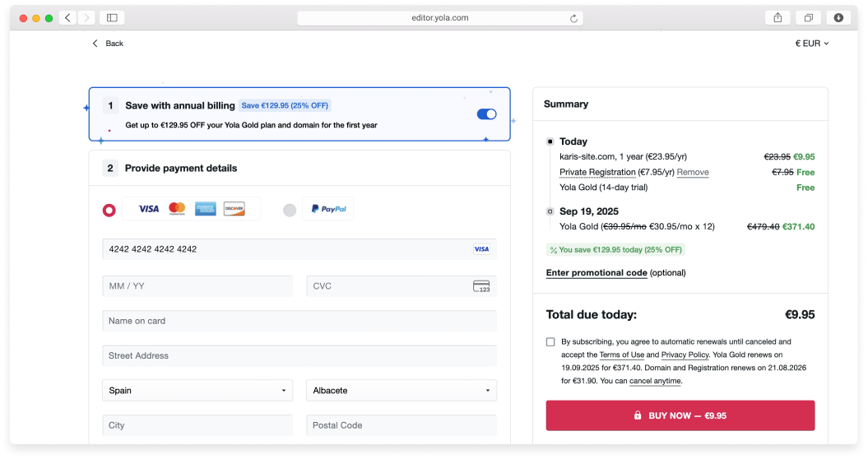This screenshot has height=459, width=868.
Task: Select the PayPal radio button
Action: pos(290,211)
